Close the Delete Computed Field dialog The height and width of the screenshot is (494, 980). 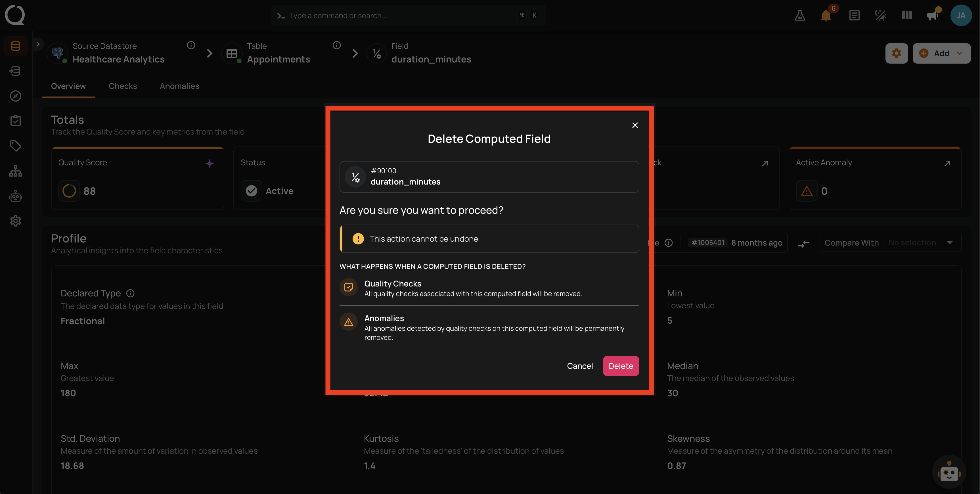pos(635,125)
